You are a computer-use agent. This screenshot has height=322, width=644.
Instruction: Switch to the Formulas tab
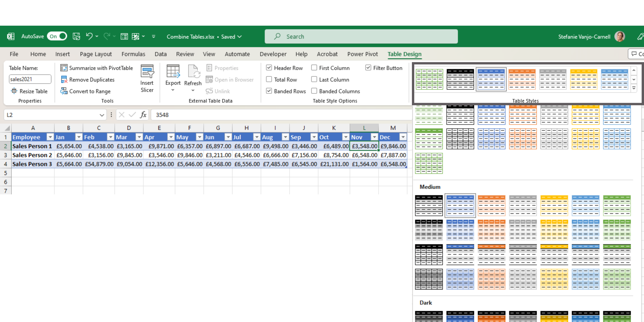tap(133, 54)
